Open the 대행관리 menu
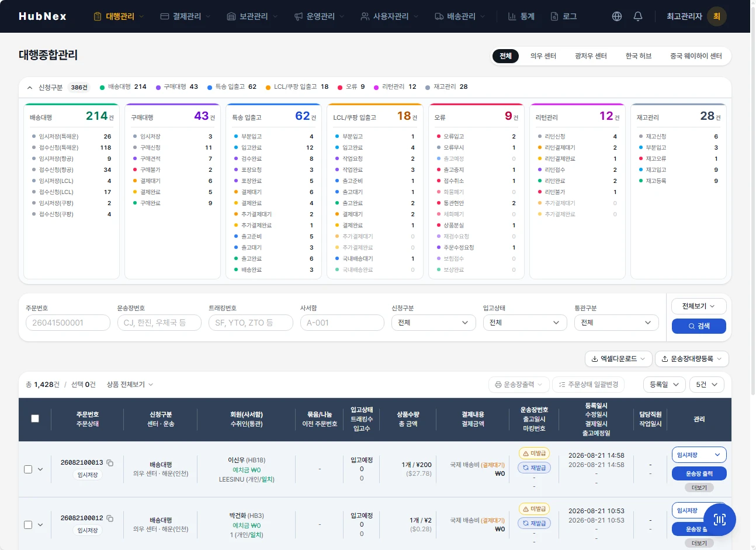Viewport: 756px width, 550px height. (x=119, y=16)
